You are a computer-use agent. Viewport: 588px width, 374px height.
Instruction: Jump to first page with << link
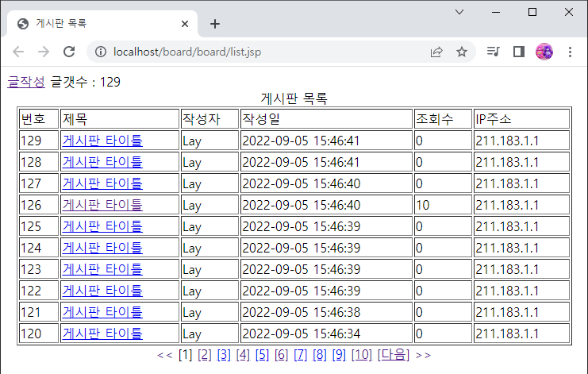pos(164,355)
